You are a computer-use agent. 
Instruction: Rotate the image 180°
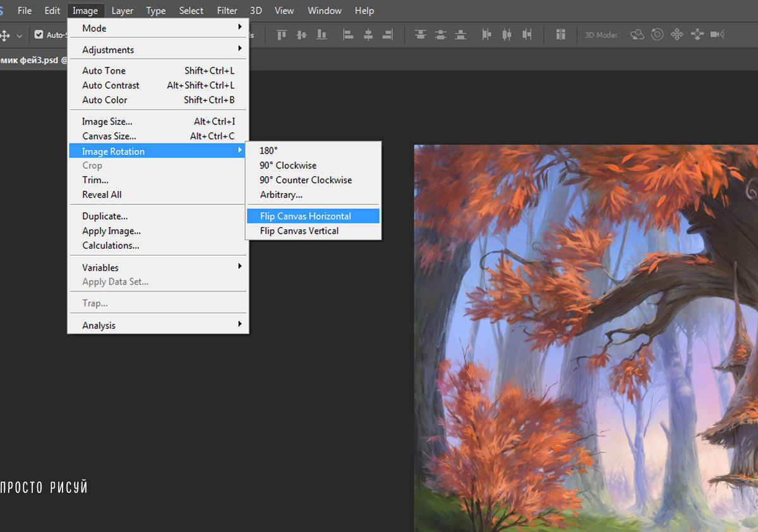click(313, 150)
